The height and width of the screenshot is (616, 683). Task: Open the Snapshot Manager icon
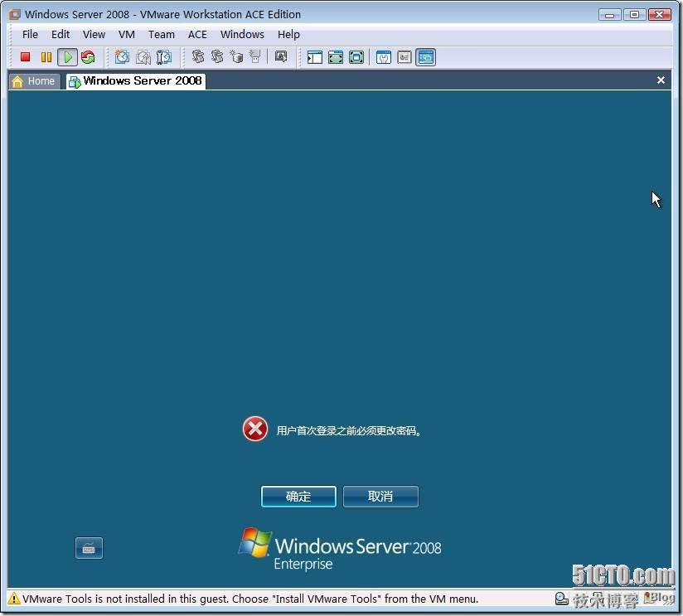[164, 57]
